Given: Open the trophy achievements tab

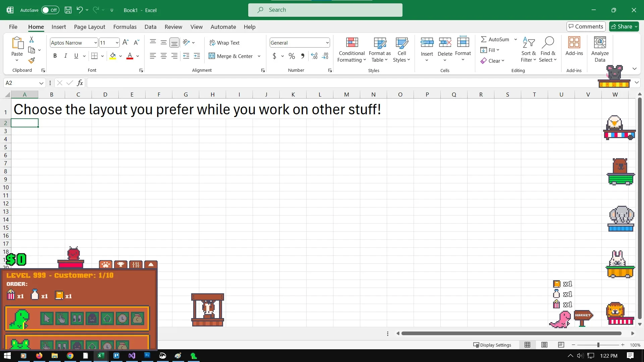Looking at the screenshot, I should [121, 265].
